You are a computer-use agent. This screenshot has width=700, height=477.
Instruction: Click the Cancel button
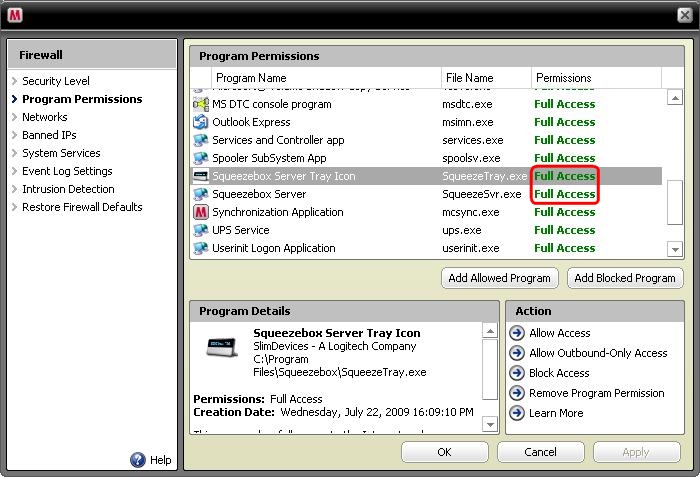click(541, 452)
